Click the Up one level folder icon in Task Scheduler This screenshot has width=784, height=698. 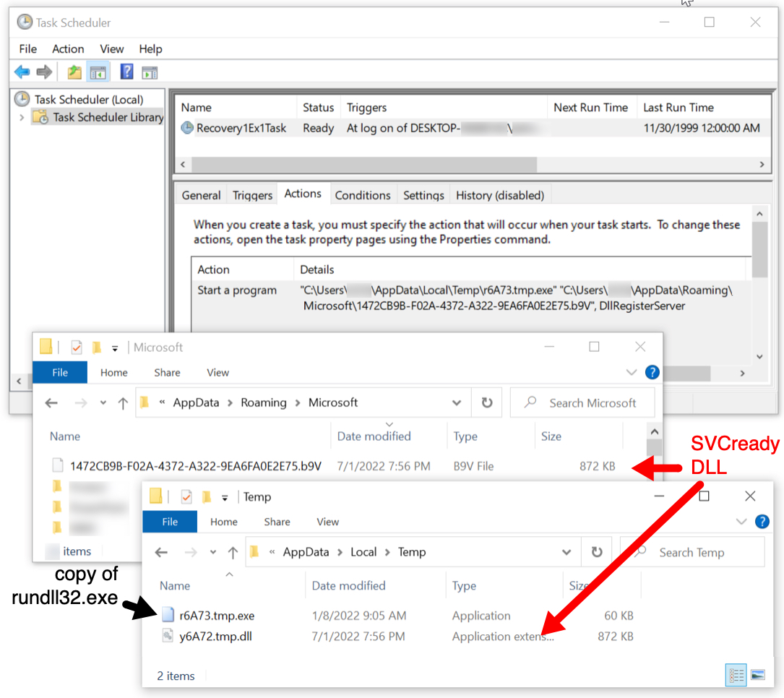point(74,72)
